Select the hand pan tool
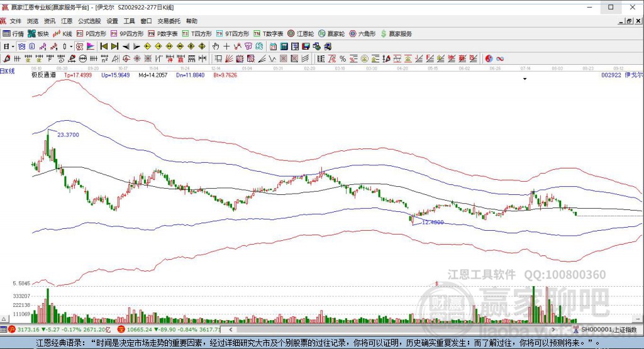The image size is (644, 349). coord(216,47)
